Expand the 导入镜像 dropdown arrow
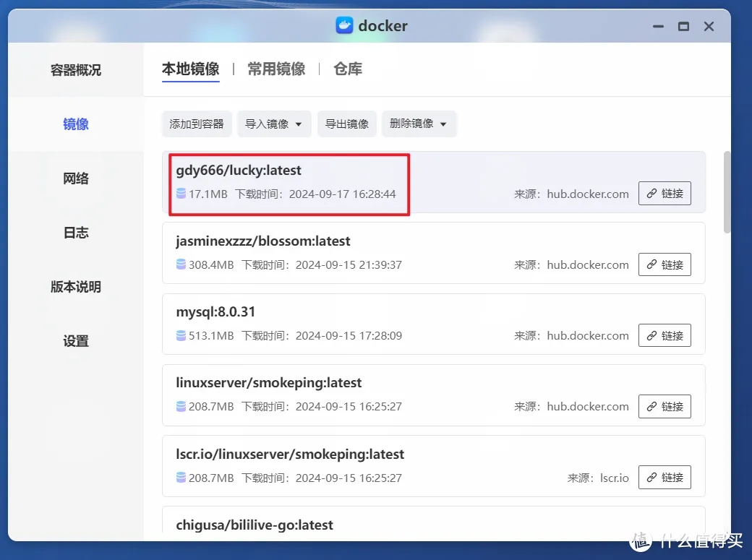The height and width of the screenshot is (560, 752). tap(299, 124)
